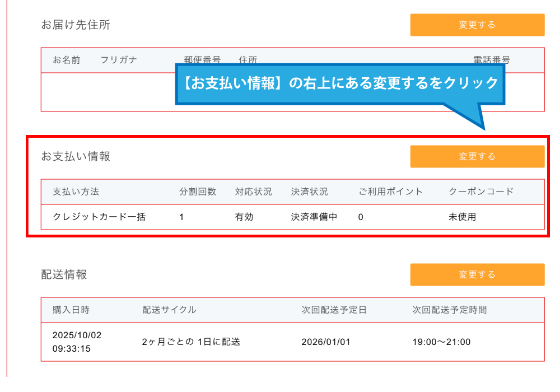
Task: Click the お支払い情報 section heading
Action: point(76,157)
